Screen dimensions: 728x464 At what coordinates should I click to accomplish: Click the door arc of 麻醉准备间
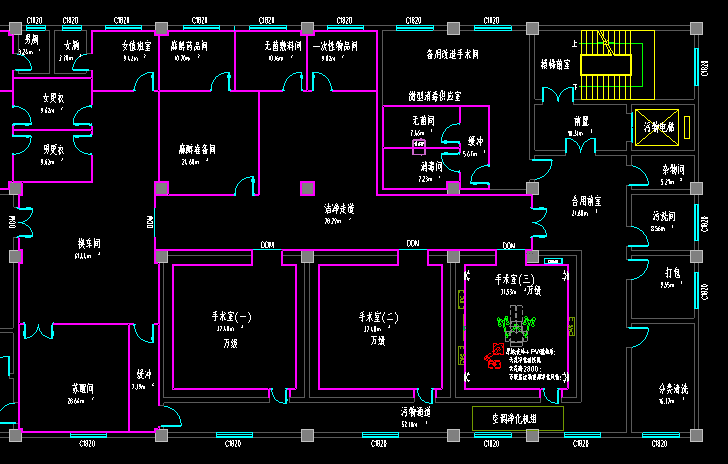click(243, 186)
